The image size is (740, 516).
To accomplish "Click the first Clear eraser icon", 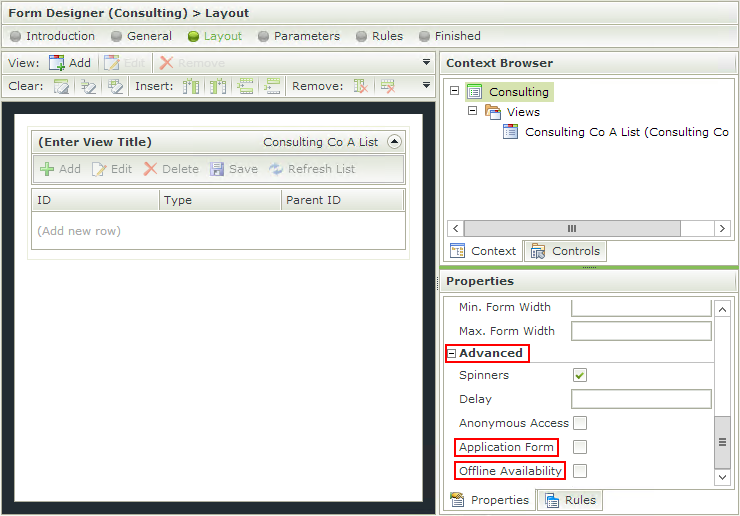I will point(61,86).
